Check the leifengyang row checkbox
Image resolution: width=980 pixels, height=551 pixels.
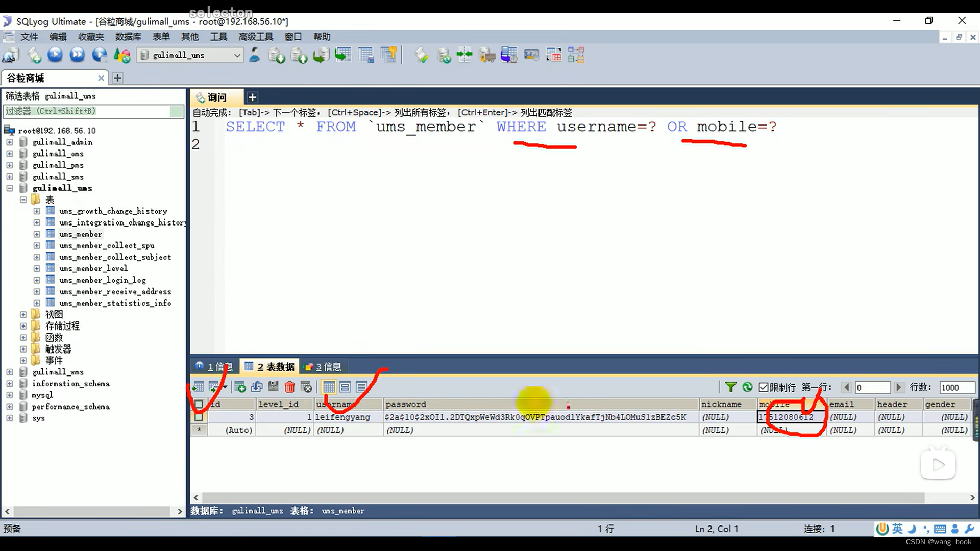click(199, 417)
